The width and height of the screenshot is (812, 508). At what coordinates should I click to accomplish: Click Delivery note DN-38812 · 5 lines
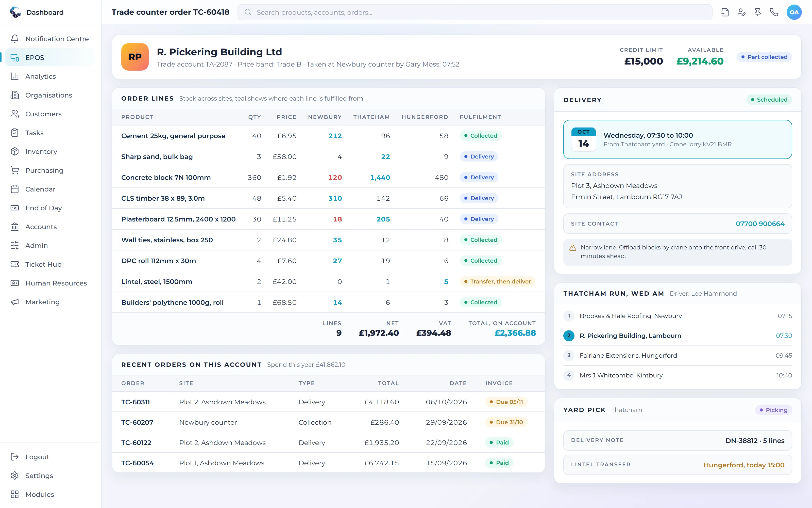[x=678, y=440]
